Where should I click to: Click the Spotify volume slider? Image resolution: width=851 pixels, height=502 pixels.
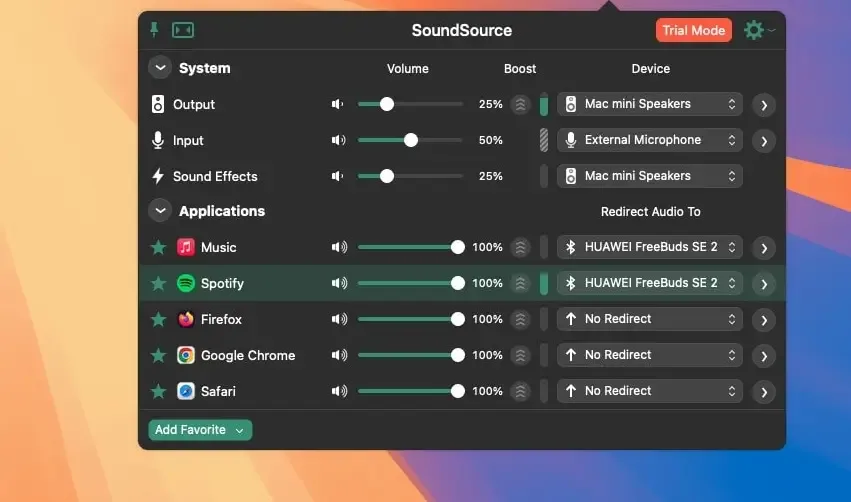coord(411,283)
